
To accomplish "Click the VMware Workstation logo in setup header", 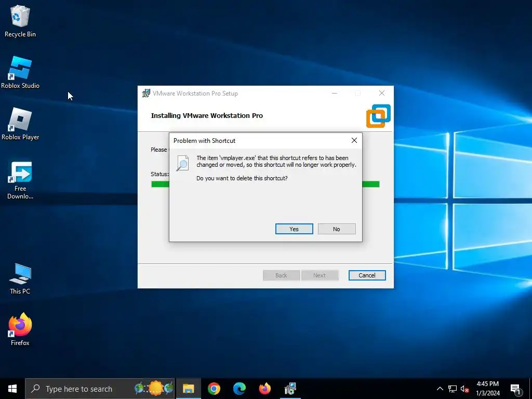I will pos(378,116).
